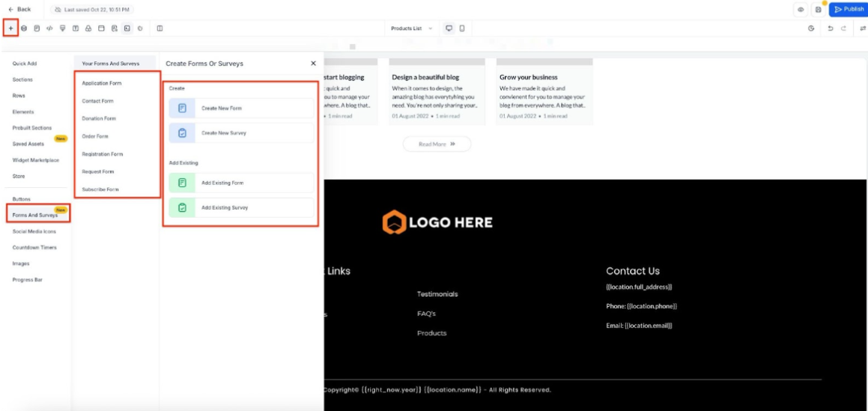Open the layers icon in toolbar
Screen dimensions: 868x411
pyautogui.click(x=24, y=28)
